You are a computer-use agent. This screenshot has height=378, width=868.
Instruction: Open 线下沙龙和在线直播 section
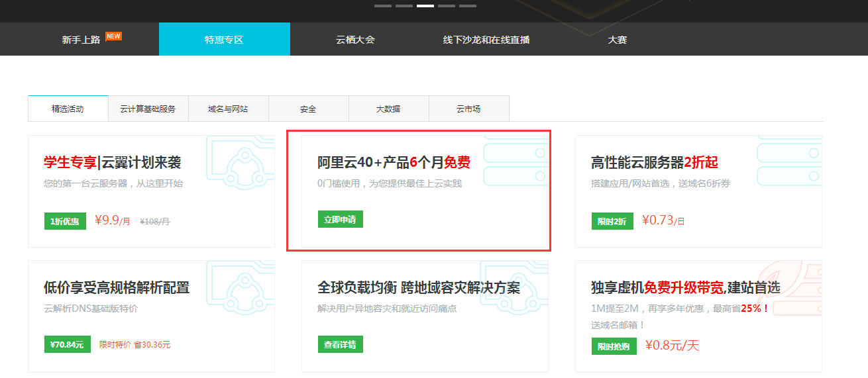pos(486,40)
